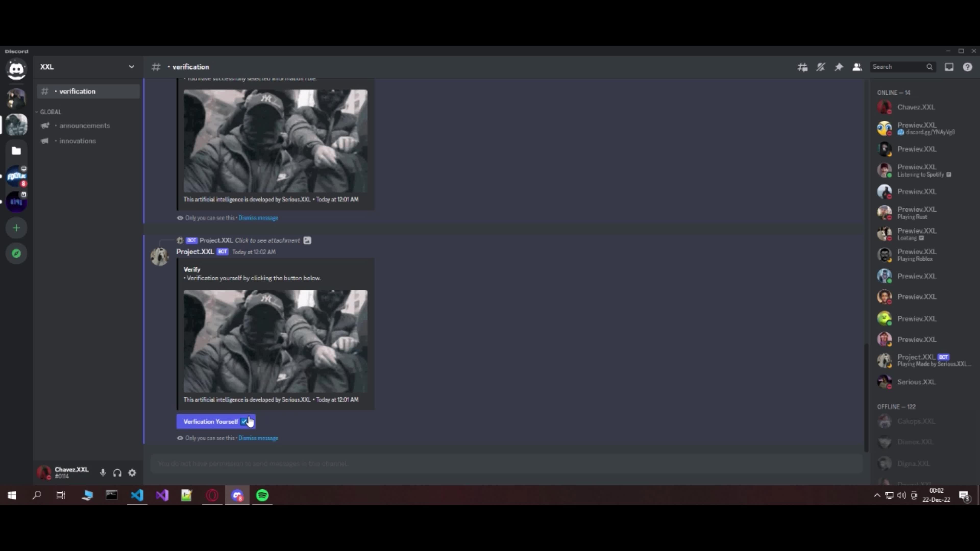This screenshot has height=551, width=980.
Task: Adjust system volume from the tray
Action: (x=901, y=495)
